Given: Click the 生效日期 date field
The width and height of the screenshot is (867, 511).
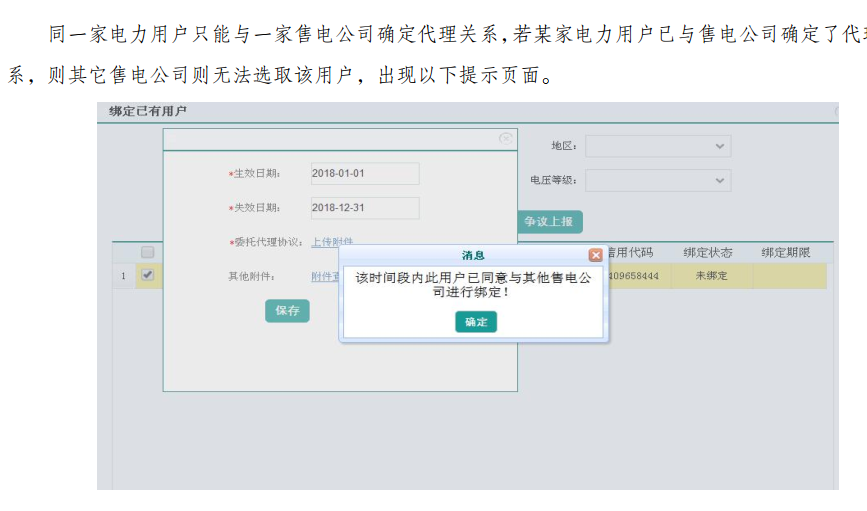Looking at the screenshot, I should (x=365, y=174).
